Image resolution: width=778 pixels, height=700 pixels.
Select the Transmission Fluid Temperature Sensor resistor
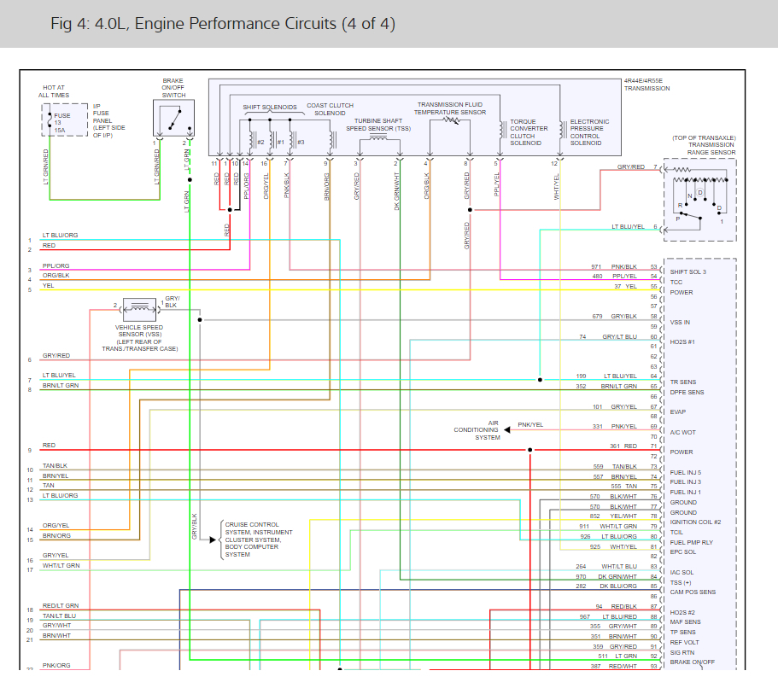tap(451, 120)
